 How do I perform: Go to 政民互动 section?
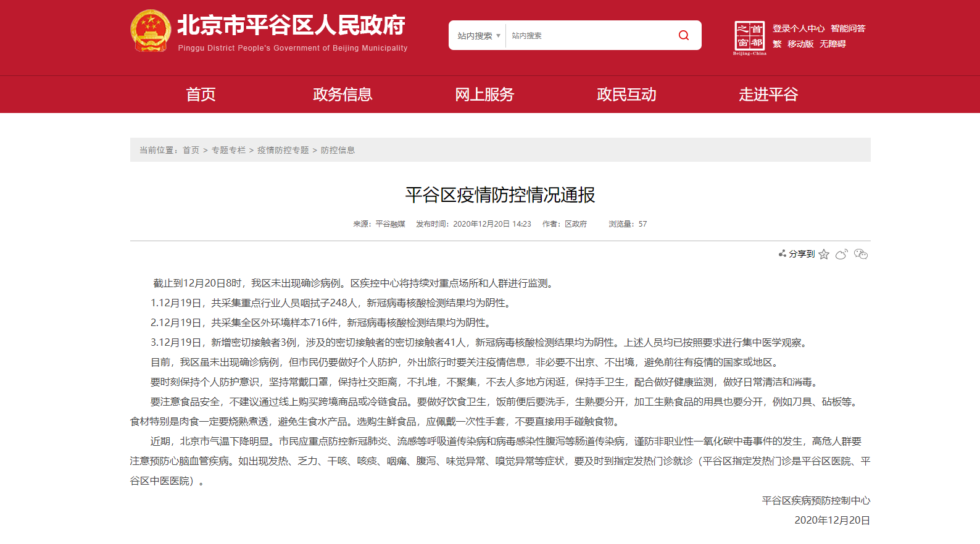click(626, 94)
